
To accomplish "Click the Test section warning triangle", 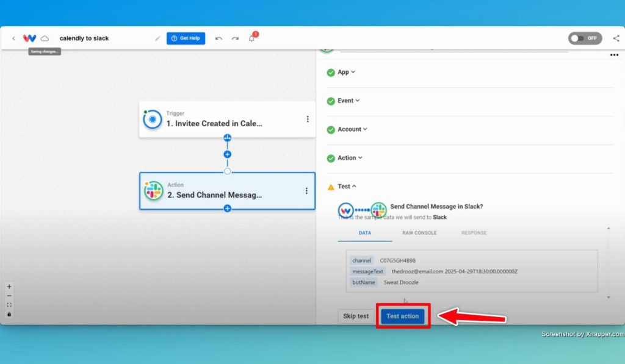I will [x=331, y=187].
